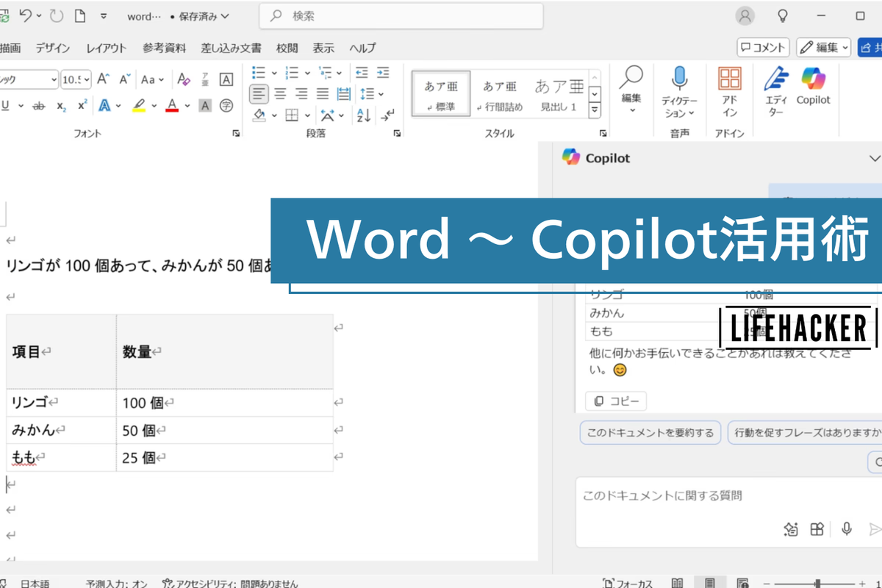This screenshot has height=588, width=882.
Task: Collapse the Copilot pane with the chevron
Action: pos(875,157)
